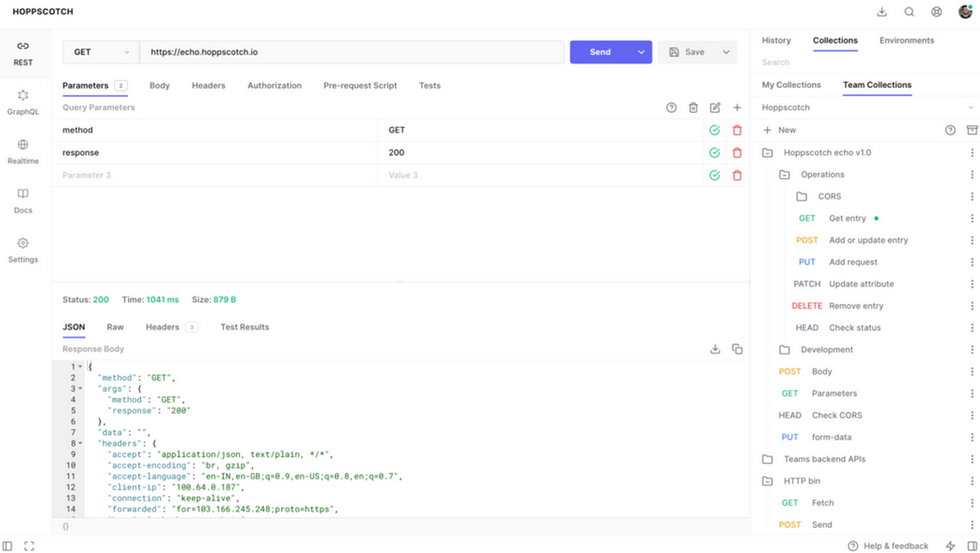Click the archive icon beside New
Viewport: 980px width, 553px height.
click(x=972, y=130)
